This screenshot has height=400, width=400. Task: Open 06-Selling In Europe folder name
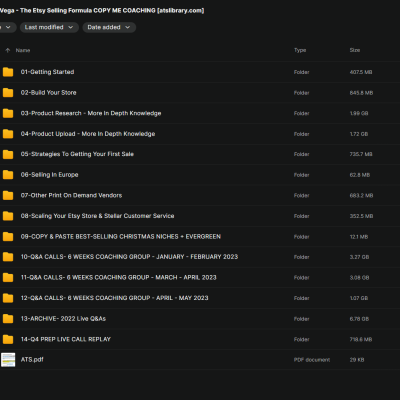(x=49, y=175)
